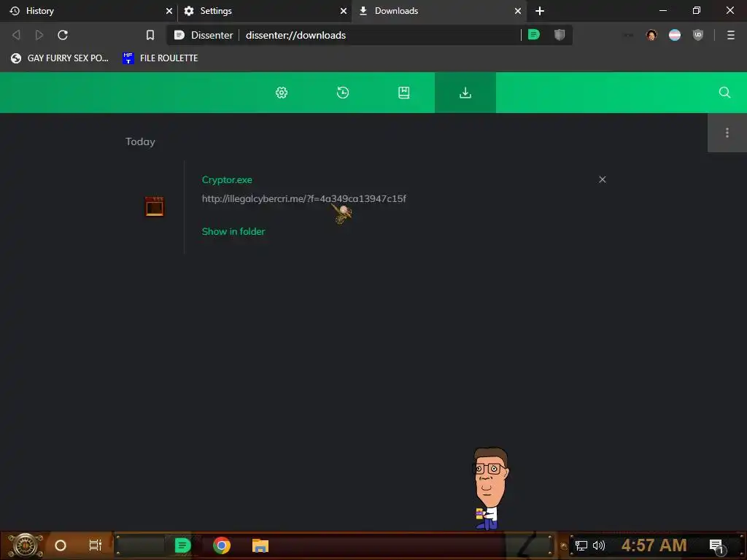Bookmark this page with bookmark icon
Screen dimensions: 747x560
[x=150, y=35]
